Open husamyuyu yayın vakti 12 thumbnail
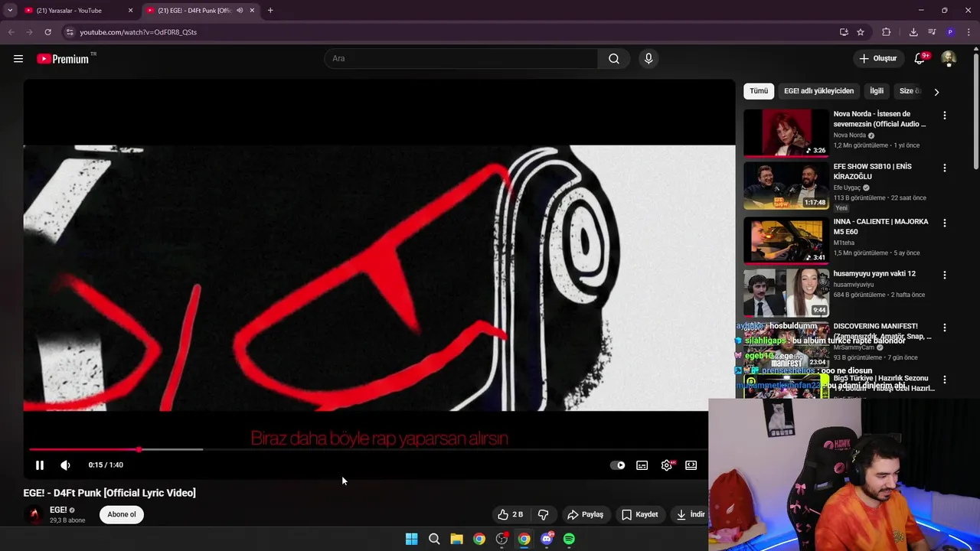 pyautogui.click(x=786, y=292)
